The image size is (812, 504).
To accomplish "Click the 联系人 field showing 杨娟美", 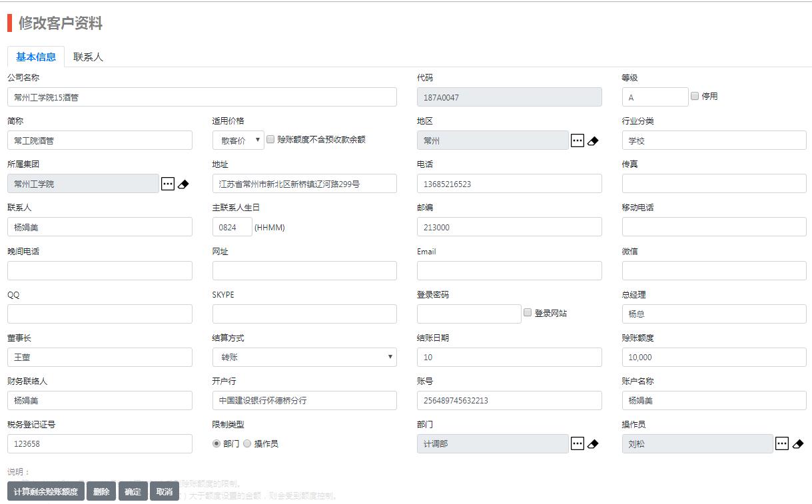I will [x=100, y=227].
